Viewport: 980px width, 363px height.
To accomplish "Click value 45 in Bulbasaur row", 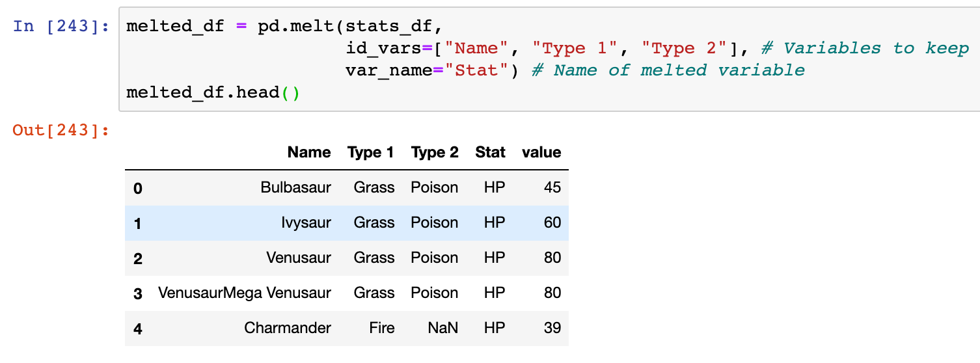I will pyautogui.click(x=552, y=187).
